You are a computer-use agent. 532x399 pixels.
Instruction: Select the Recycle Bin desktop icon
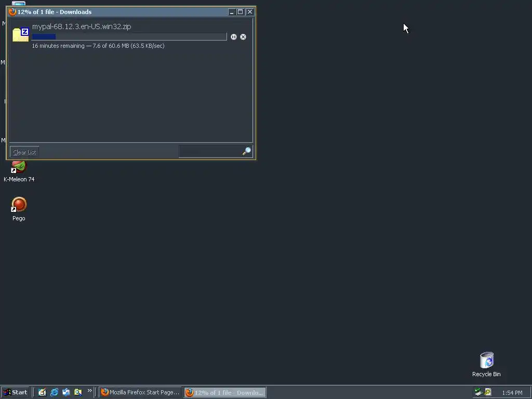tap(486, 365)
